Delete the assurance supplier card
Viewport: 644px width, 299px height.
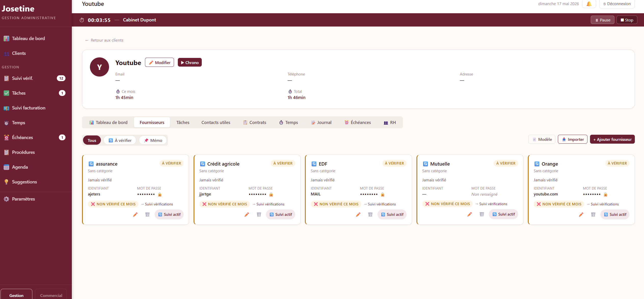click(147, 215)
